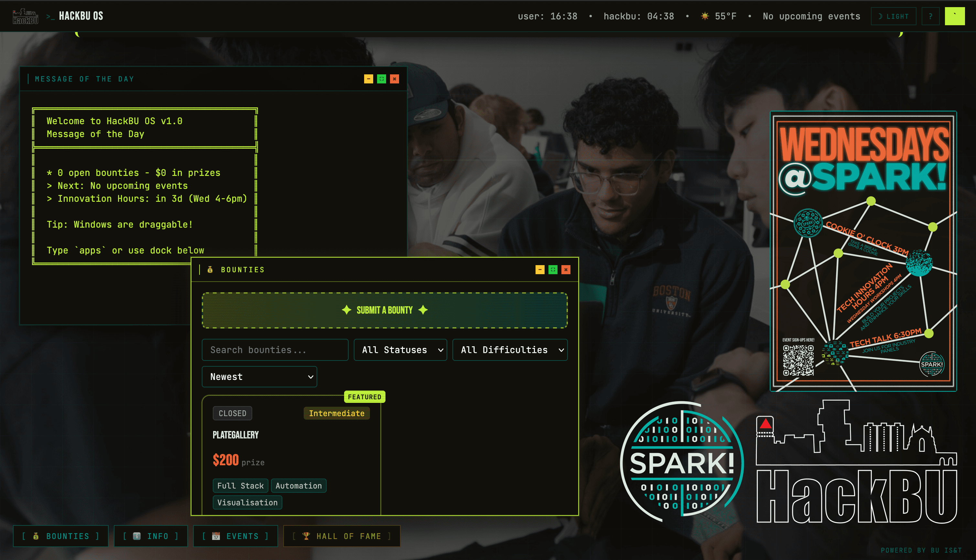The image size is (976, 560).
Task: Maximize the Bounties window
Action: click(553, 270)
